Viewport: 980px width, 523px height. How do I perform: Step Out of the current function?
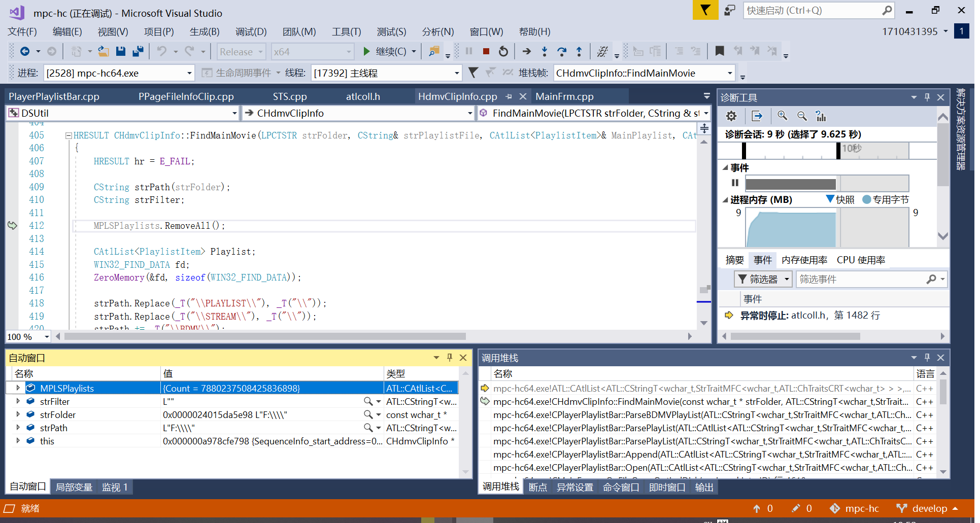[x=579, y=51]
